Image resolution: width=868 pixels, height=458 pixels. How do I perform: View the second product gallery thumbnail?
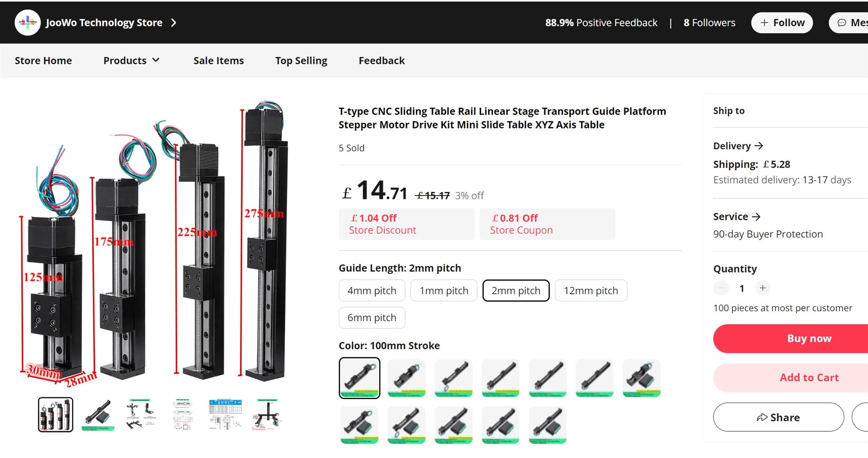pos(98,415)
